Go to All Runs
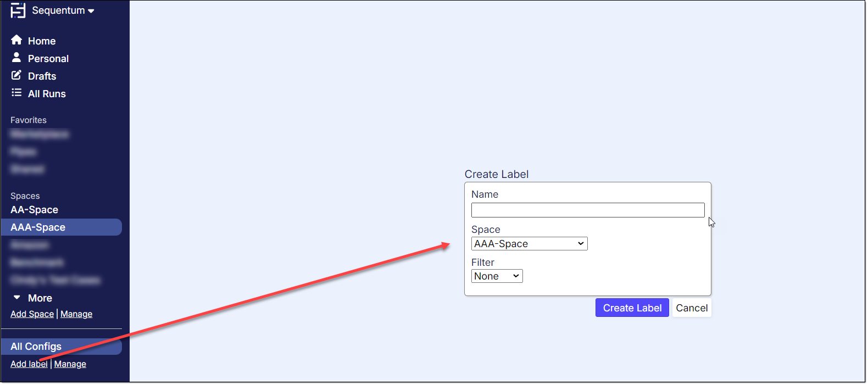 click(47, 94)
